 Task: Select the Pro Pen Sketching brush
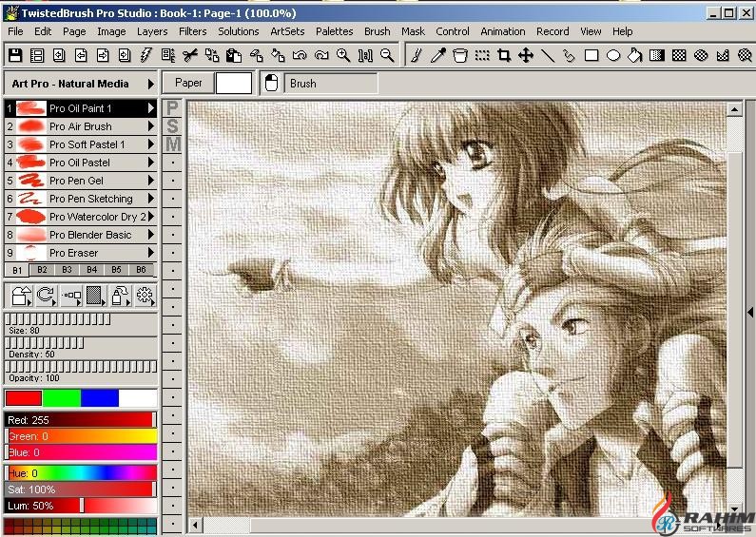coord(81,198)
